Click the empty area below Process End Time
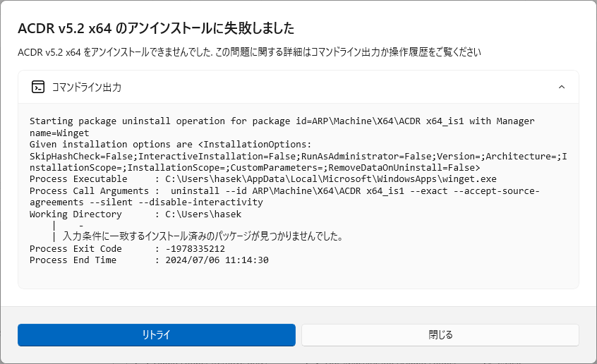597x364 pixels. (x=298, y=277)
